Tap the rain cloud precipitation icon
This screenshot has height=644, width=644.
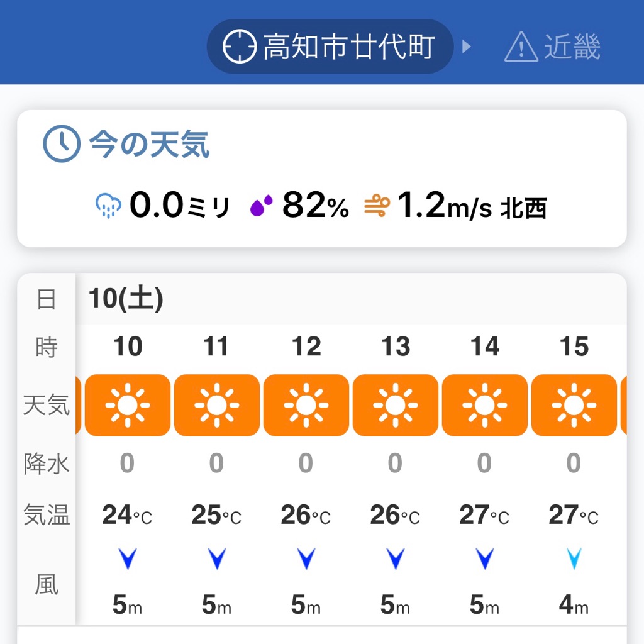click(x=108, y=206)
